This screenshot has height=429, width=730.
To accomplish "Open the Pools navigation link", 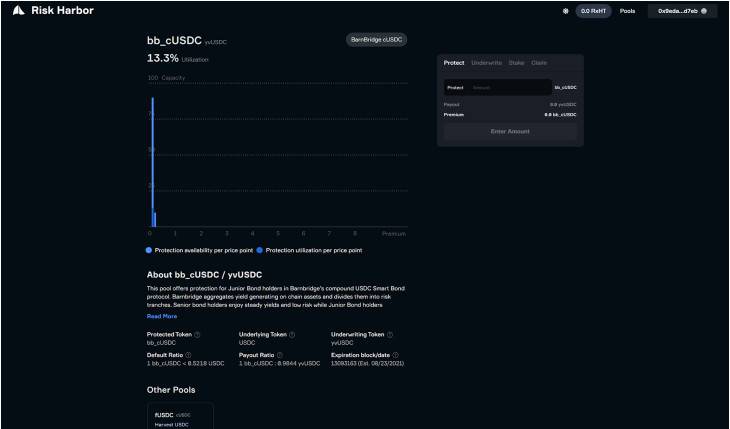I will tap(627, 11).
